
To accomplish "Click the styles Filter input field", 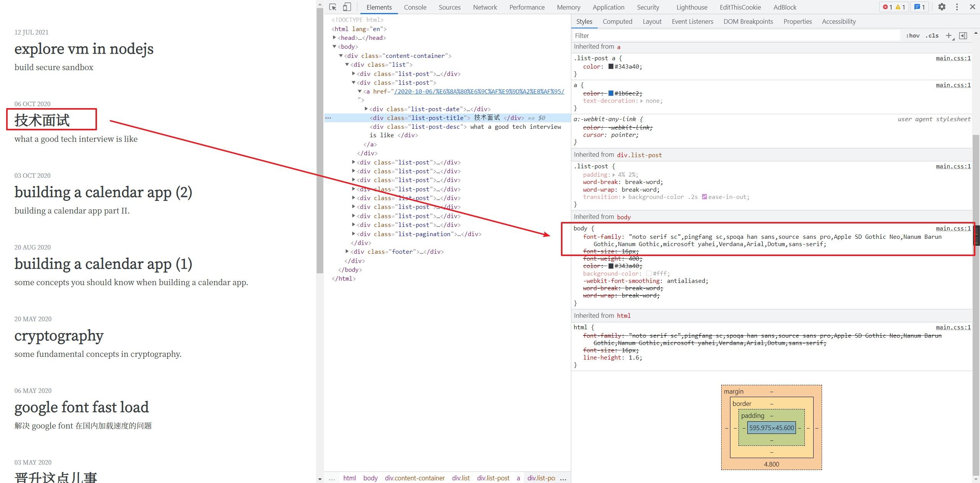I will [x=736, y=36].
